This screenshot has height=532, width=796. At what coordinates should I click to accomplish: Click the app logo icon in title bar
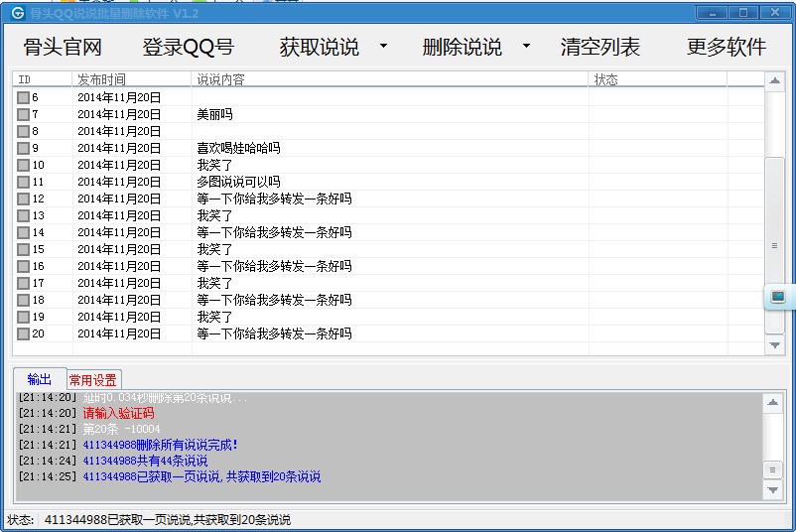[17, 13]
